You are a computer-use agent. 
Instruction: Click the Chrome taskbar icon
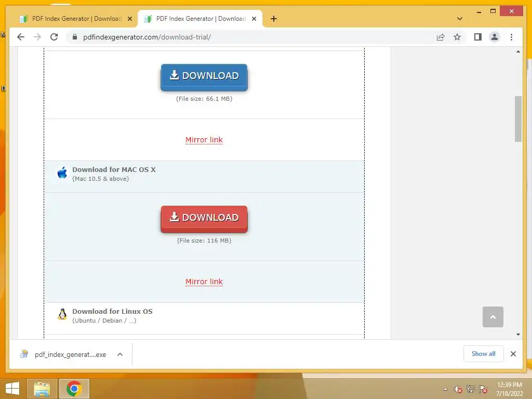74,389
